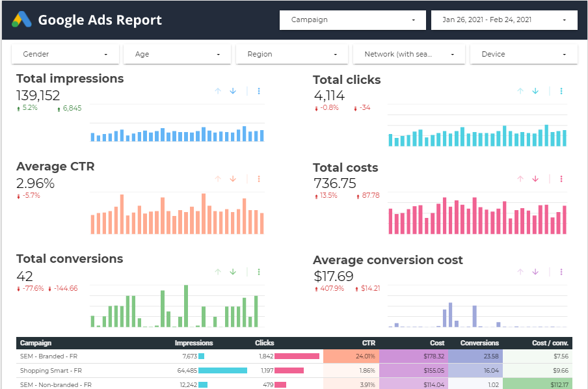This screenshot has height=389, width=588.
Task: Click the up arrow icon on Total impressions
Action: (x=218, y=91)
